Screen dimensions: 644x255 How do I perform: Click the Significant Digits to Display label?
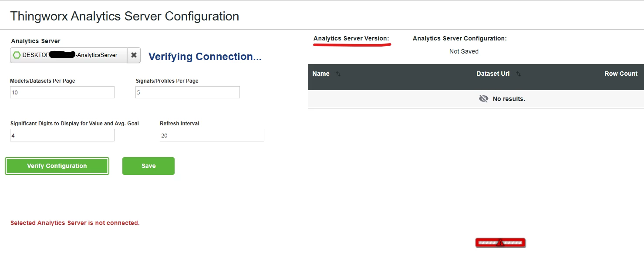pos(74,124)
